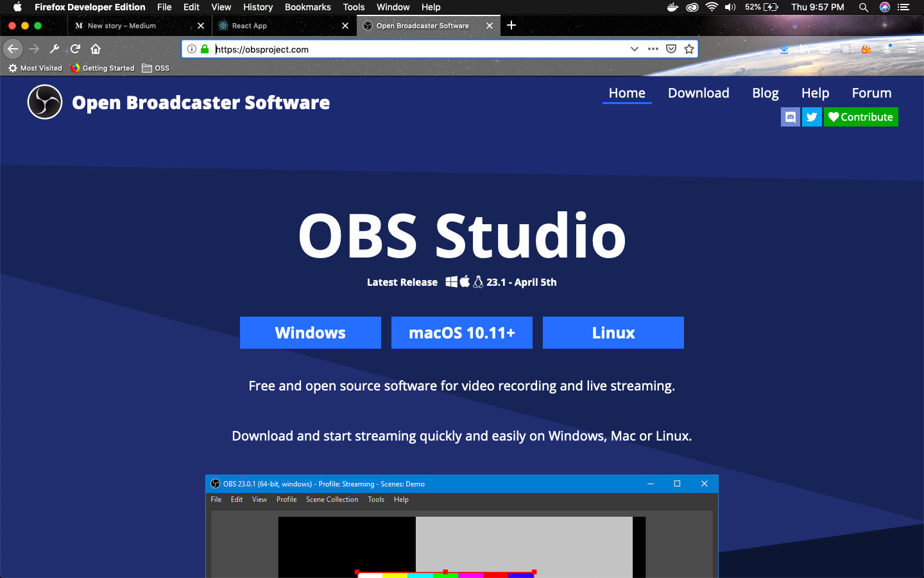This screenshot has width=924, height=578.
Task: Open the Tools menu in the macOS menu bar
Action: click(x=354, y=7)
